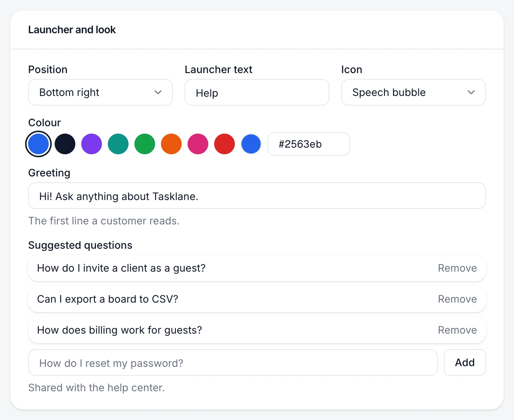Click the question text "How do I invite a client as a guest?"
This screenshot has height=420, width=514.
click(x=121, y=268)
